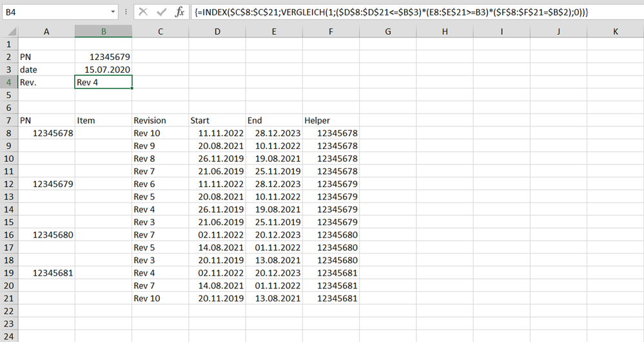
Task: Click the 'Rev 3' cell in row 15
Action: click(160, 222)
